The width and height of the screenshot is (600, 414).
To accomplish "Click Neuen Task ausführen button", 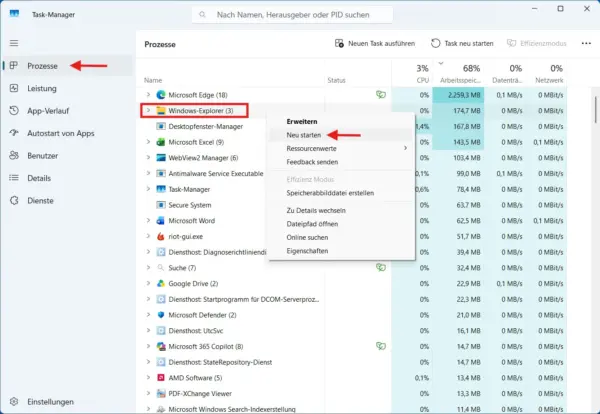I will [x=375, y=43].
